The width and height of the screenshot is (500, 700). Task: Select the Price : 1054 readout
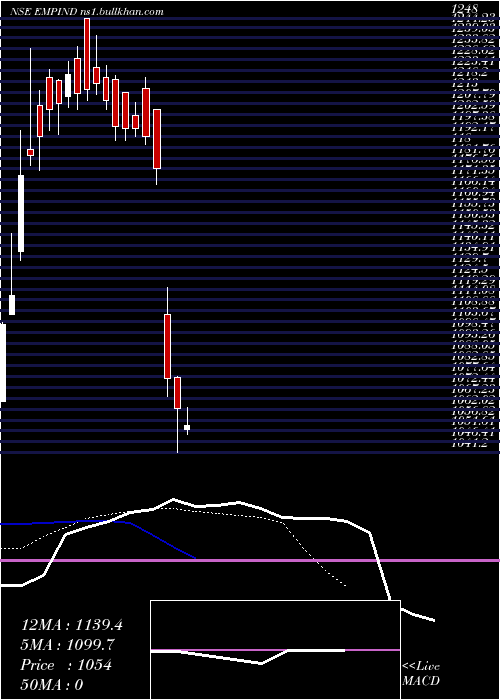tap(66, 665)
